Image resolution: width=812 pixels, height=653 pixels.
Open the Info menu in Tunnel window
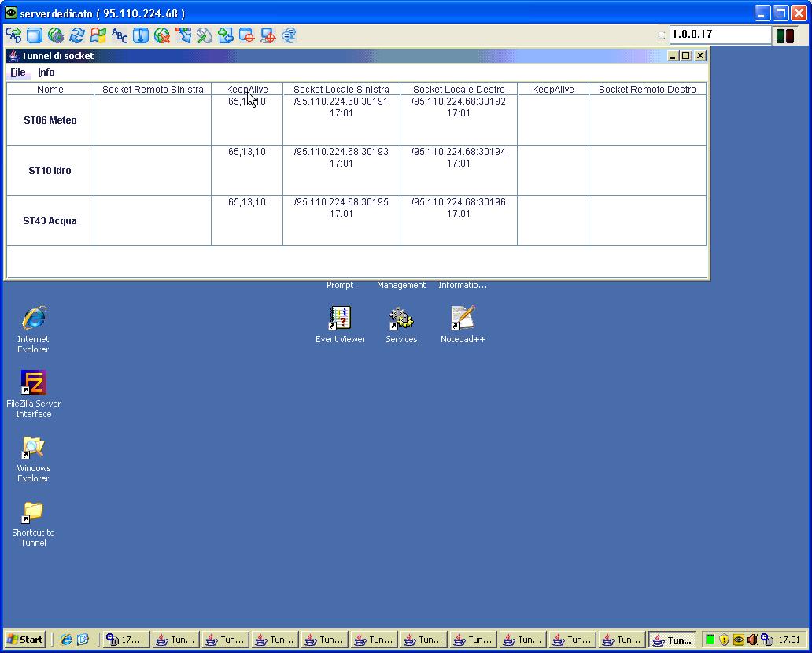[x=46, y=72]
